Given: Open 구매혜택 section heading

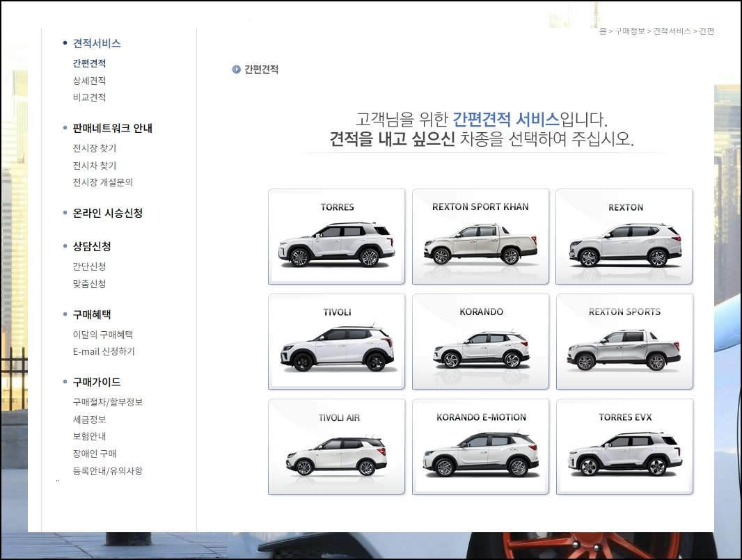Looking at the screenshot, I should pyautogui.click(x=92, y=314).
